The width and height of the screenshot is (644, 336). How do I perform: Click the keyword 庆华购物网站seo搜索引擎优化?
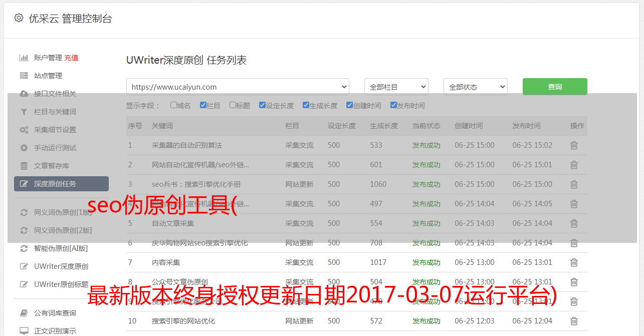coord(200,243)
